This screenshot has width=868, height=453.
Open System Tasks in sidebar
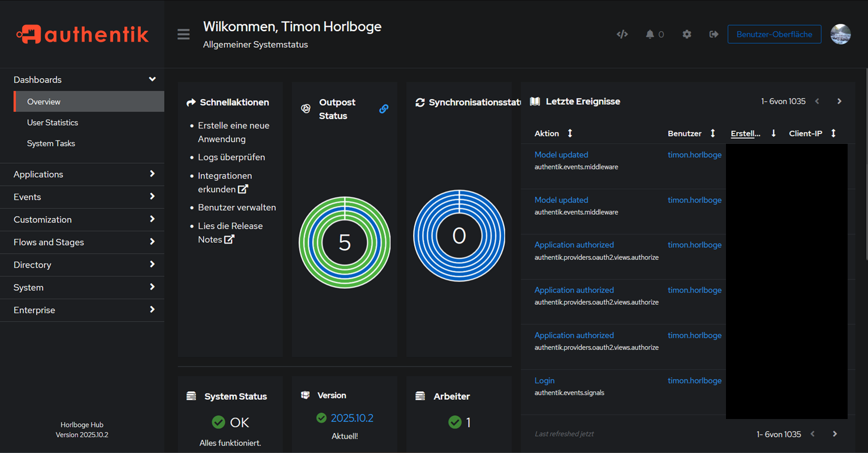pos(51,144)
